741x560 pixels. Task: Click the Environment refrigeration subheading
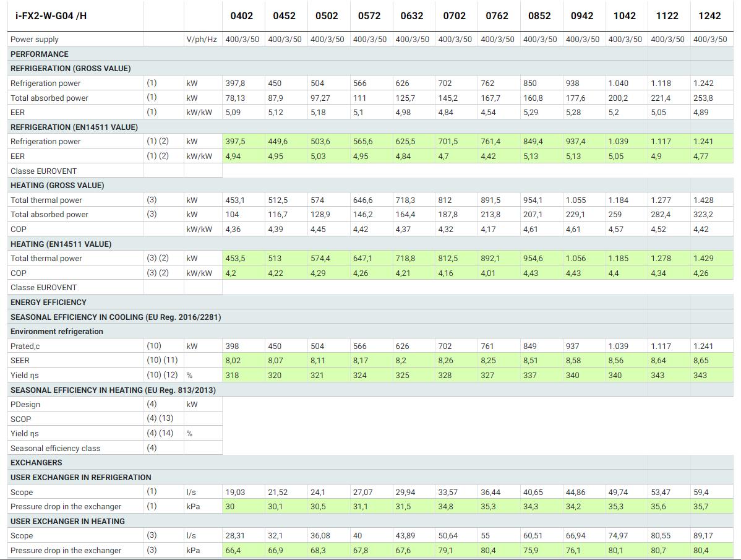[x=57, y=331]
